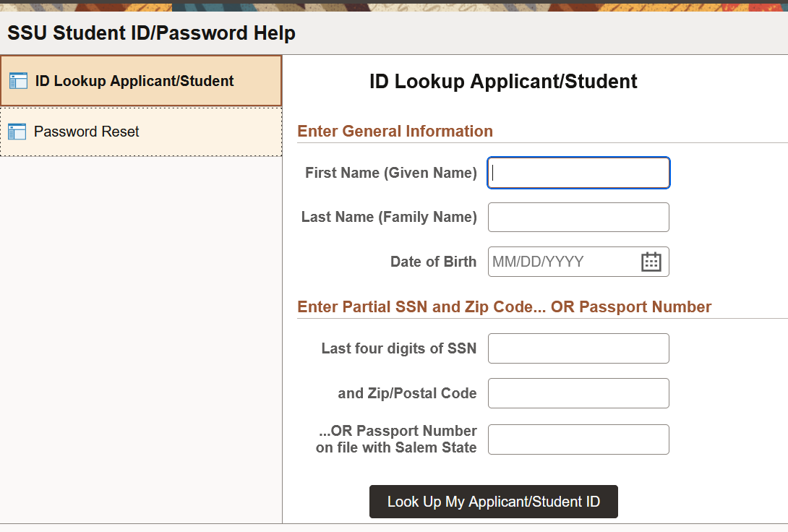
Task: Click the SSU Student ID/Password Help title
Action: click(x=151, y=33)
